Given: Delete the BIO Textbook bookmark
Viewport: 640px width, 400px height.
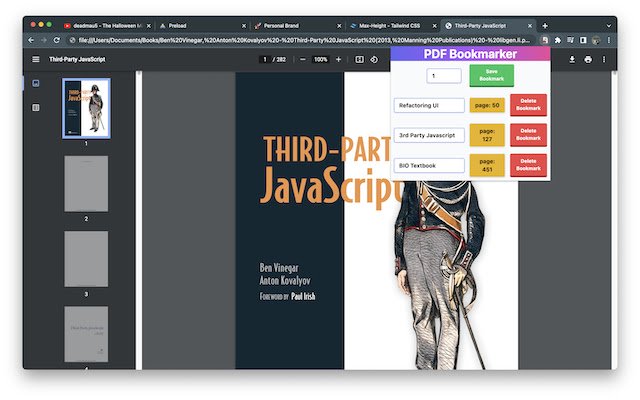Looking at the screenshot, I should (x=528, y=165).
